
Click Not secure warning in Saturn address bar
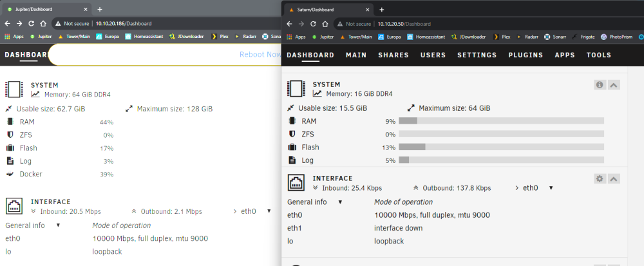pyautogui.click(x=355, y=24)
